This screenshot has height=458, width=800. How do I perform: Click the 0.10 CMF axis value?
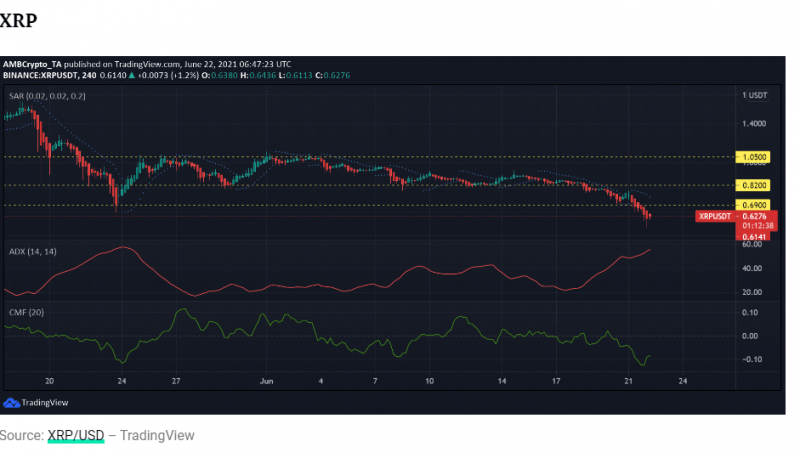pyautogui.click(x=750, y=313)
